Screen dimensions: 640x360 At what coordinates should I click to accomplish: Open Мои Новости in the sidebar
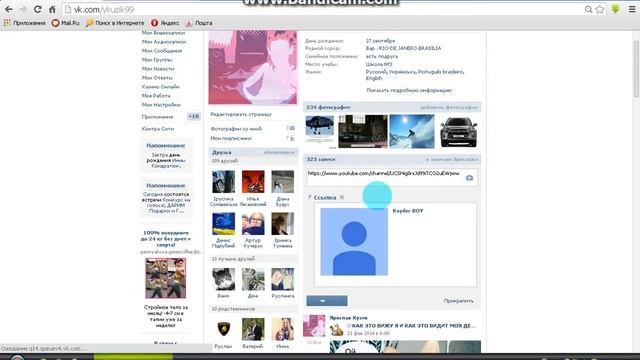coord(158,69)
